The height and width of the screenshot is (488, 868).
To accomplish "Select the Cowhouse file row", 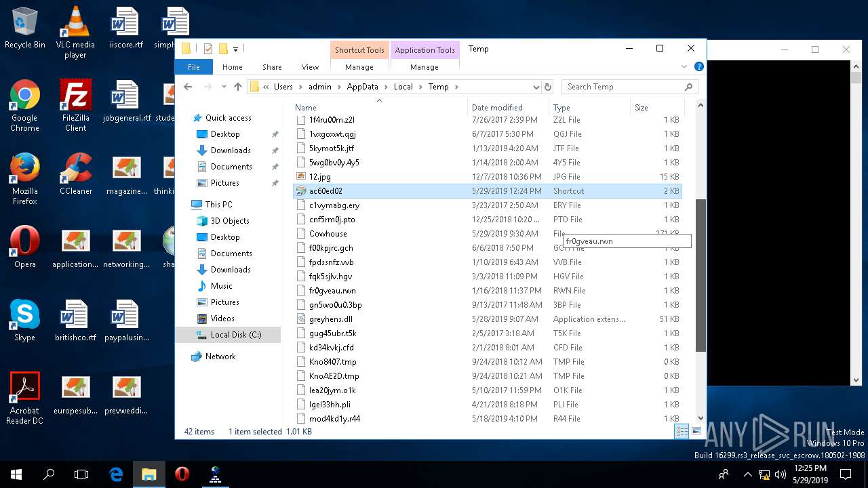I will click(488, 234).
